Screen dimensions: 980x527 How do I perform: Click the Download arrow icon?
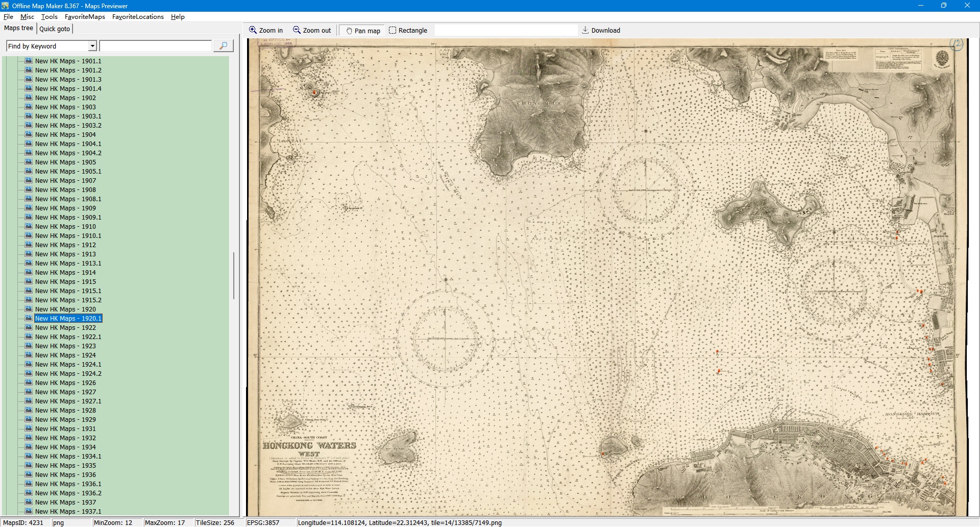click(585, 30)
